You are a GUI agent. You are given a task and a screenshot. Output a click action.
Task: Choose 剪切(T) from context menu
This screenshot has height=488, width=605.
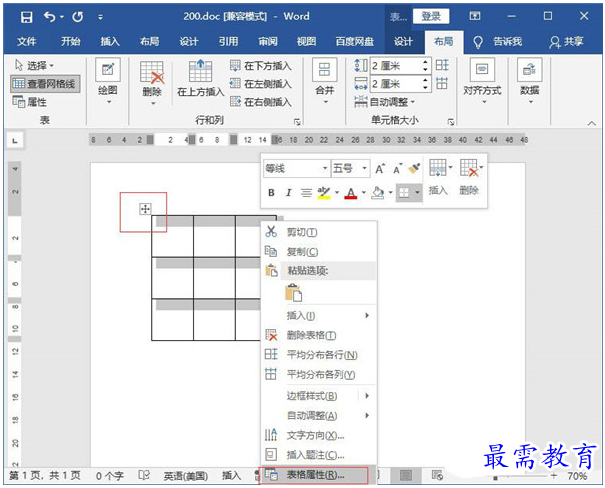[319, 232]
